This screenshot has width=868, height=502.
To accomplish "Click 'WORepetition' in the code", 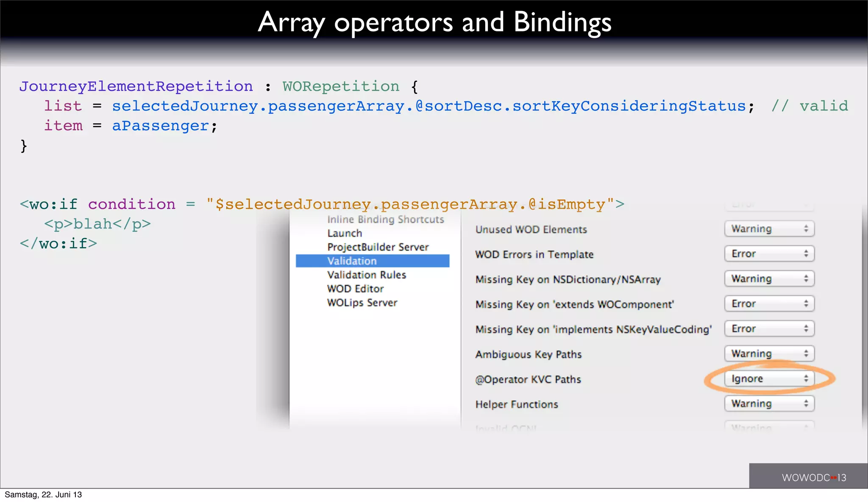I will click(341, 86).
